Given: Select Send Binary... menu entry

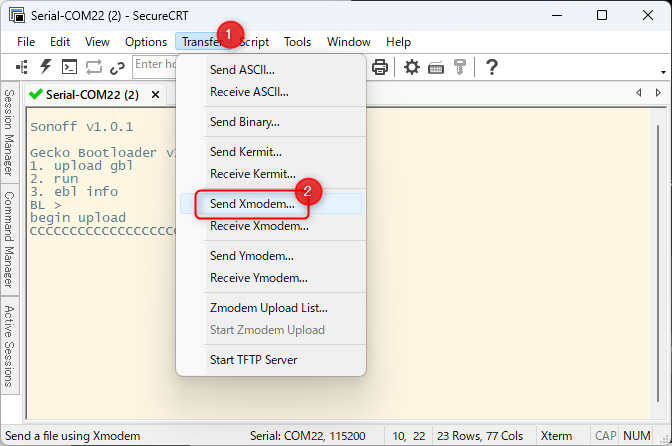Looking at the screenshot, I should tap(271, 122).
